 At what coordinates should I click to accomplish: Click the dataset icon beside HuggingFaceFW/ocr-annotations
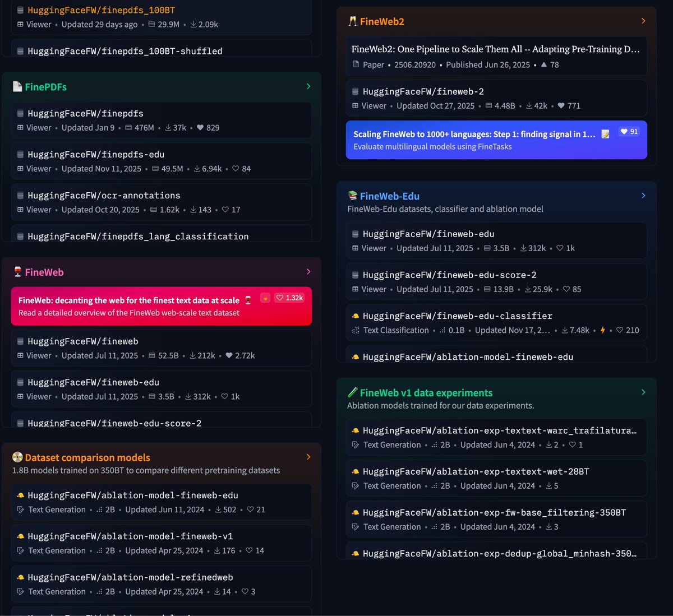click(x=20, y=196)
